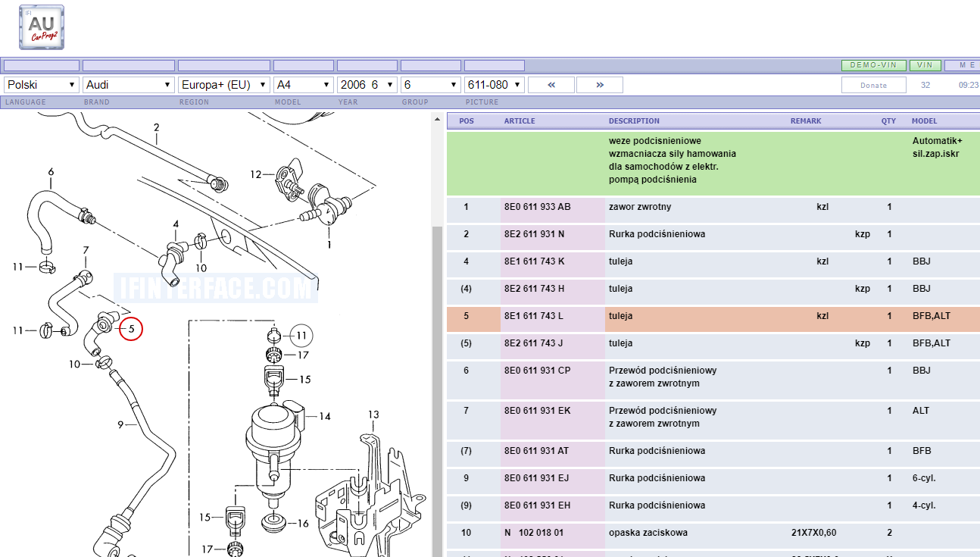Open the Group dropdown showing 6

click(x=431, y=85)
